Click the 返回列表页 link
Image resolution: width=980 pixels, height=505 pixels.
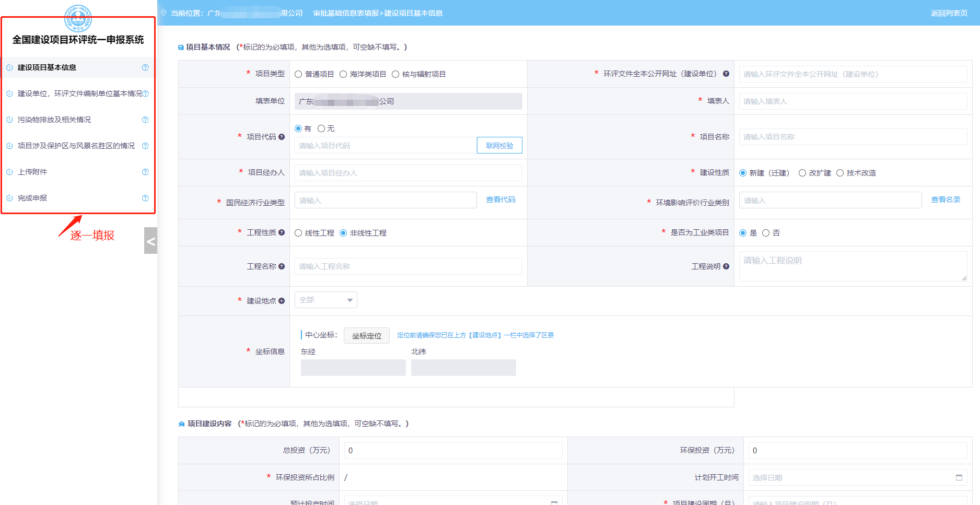click(949, 13)
